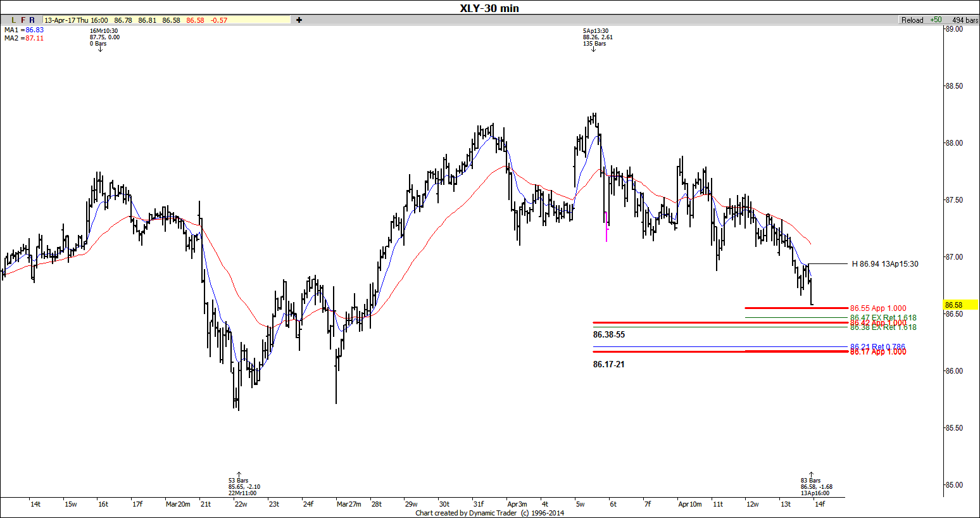980x518 pixels.
Task: Select the 86.17-21 zone text label
Action: tap(608, 364)
